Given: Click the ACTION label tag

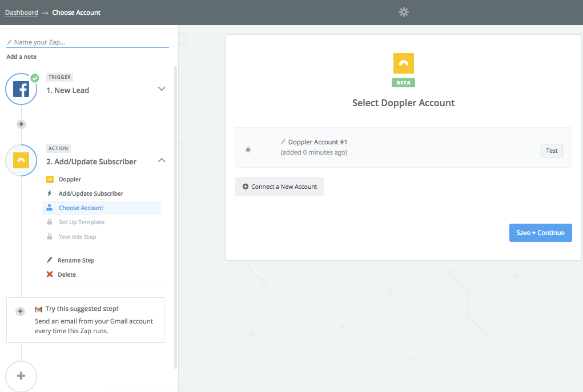Looking at the screenshot, I should (x=58, y=148).
